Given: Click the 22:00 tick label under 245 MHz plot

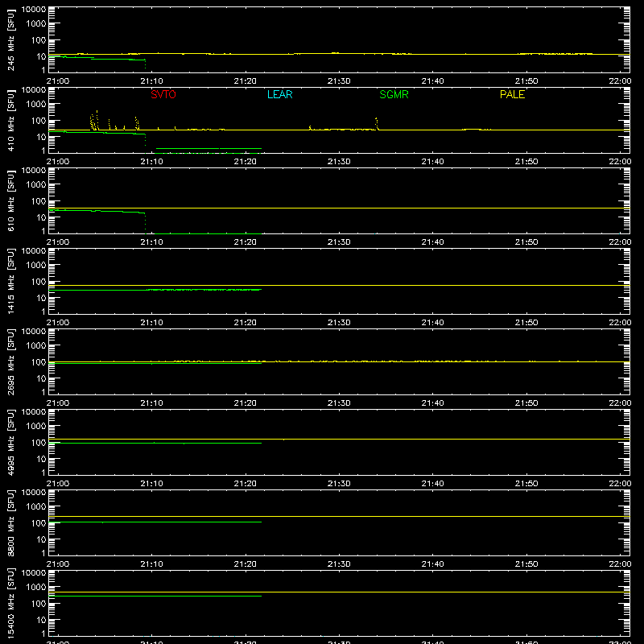Looking at the screenshot, I should [620, 81].
